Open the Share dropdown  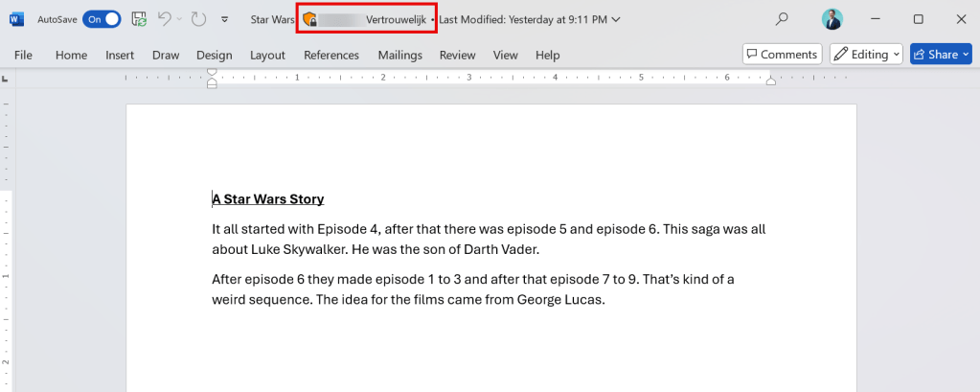coord(934,55)
